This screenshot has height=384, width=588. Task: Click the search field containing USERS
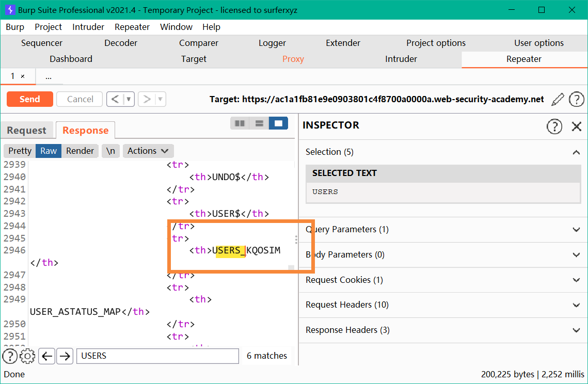coord(157,356)
